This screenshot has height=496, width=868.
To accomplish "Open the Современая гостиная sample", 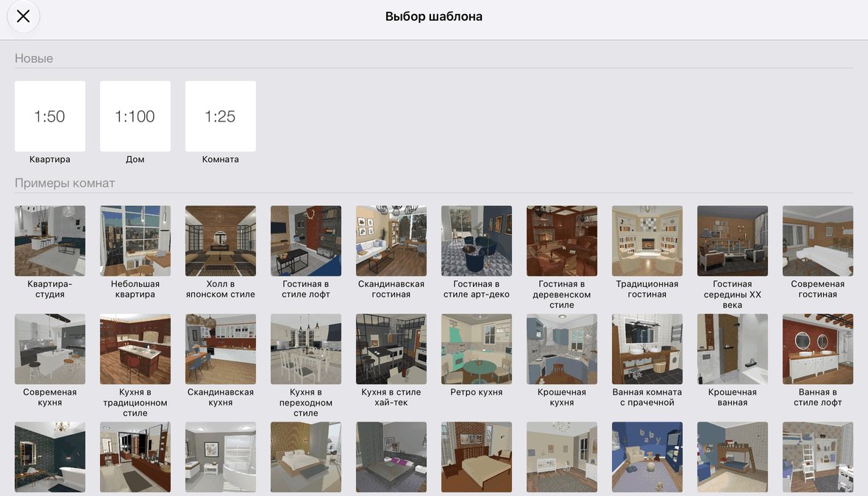I will [x=817, y=241].
